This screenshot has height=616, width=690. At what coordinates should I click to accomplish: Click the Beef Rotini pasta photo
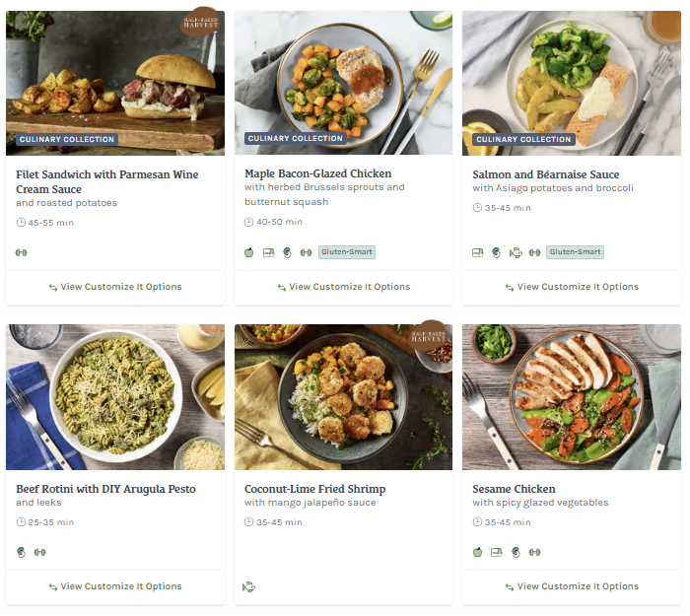pyautogui.click(x=115, y=396)
